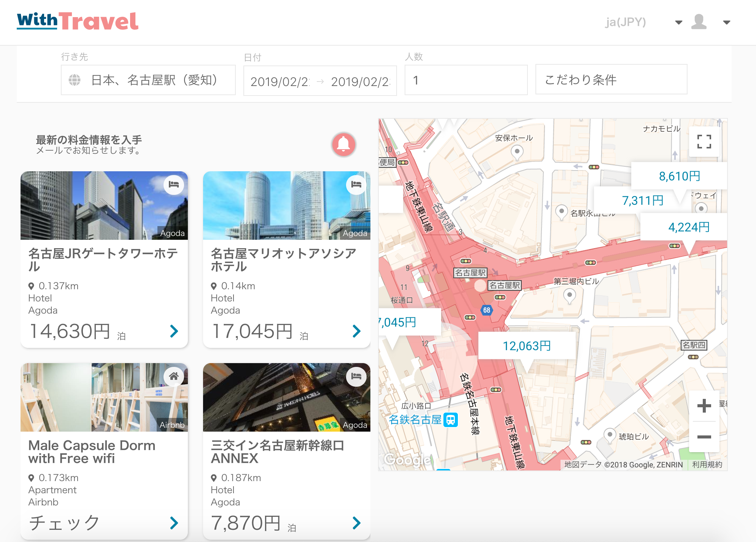Click bed icon on JR Gate Tower card
756x542 pixels.
(x=174, y=185)
